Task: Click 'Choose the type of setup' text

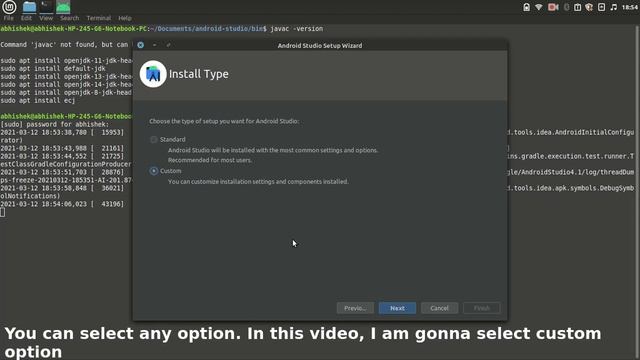Action: pyautogui.click(x=224, y=121)
